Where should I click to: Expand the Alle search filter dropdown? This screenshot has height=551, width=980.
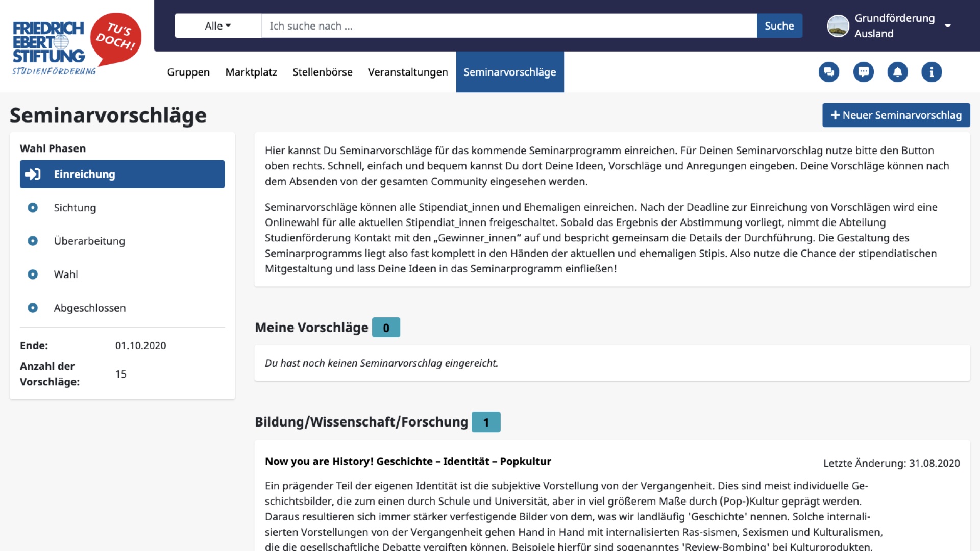coord(218,26)
